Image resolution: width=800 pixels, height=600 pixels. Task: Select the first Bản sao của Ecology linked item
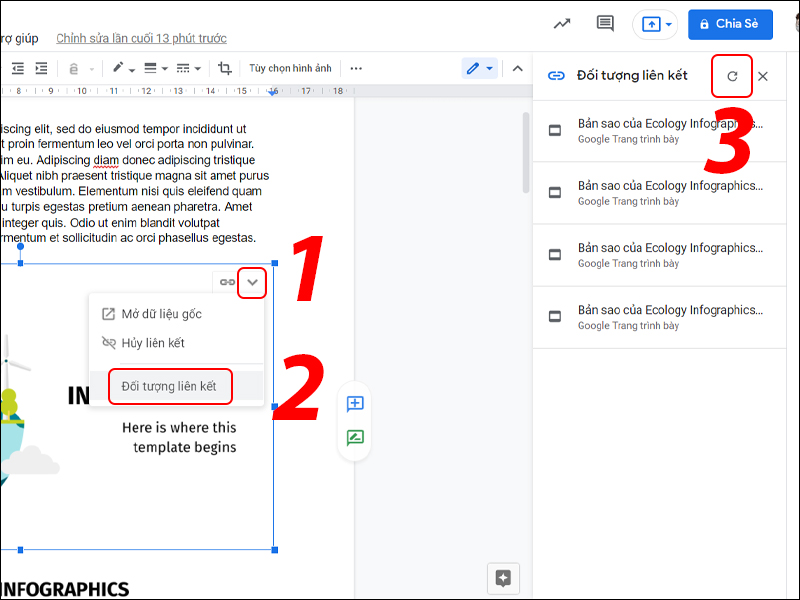pos(659,131)
